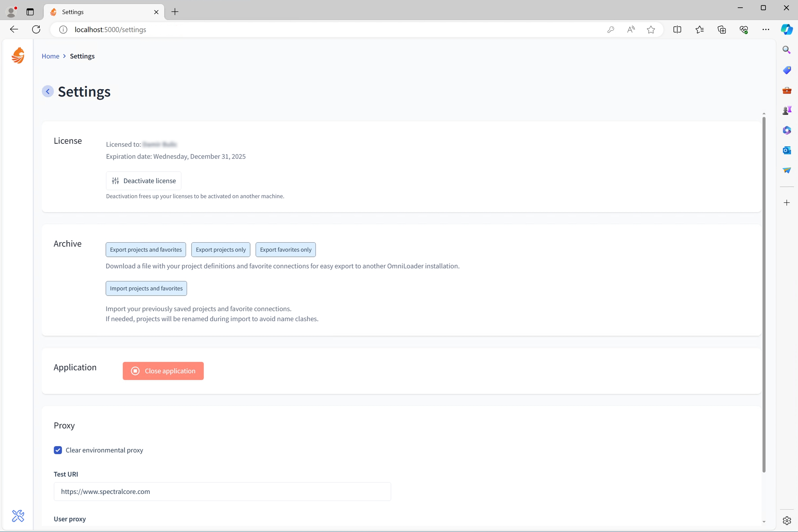The image size is (798, 532).
Task: Open the Copilot icon in the browser toolbar
Action: [x=787, y=29]
